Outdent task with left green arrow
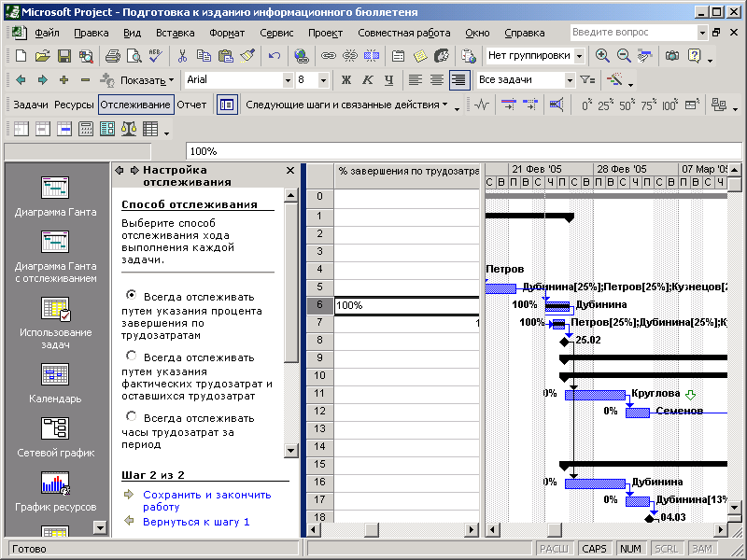 pyautogui.click(x=21, y=80)
